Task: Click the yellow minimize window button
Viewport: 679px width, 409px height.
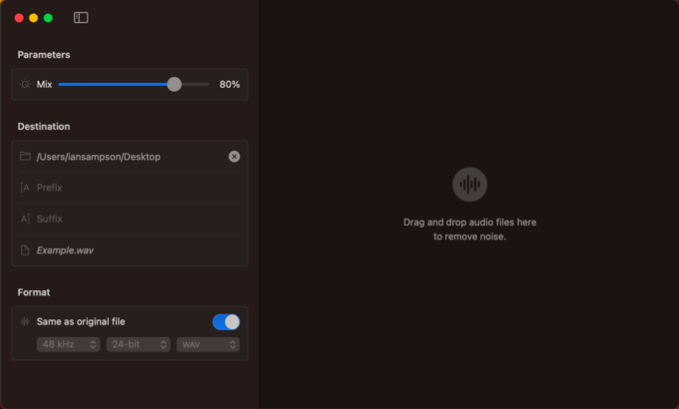Action: [x=33, y=18]
